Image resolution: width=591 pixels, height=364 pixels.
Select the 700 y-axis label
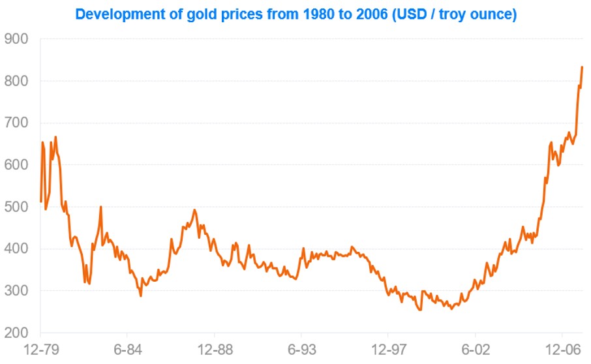coord(16,123)
